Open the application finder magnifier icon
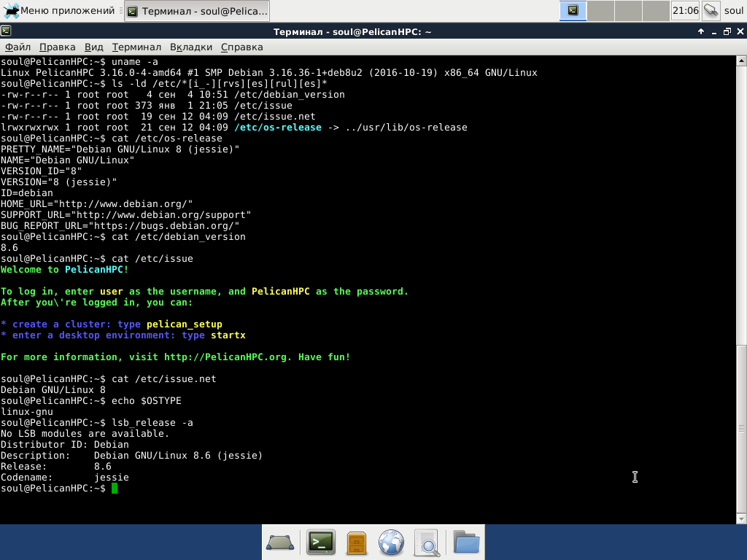This screenshot has height=560, width=747. coord(427,542)
